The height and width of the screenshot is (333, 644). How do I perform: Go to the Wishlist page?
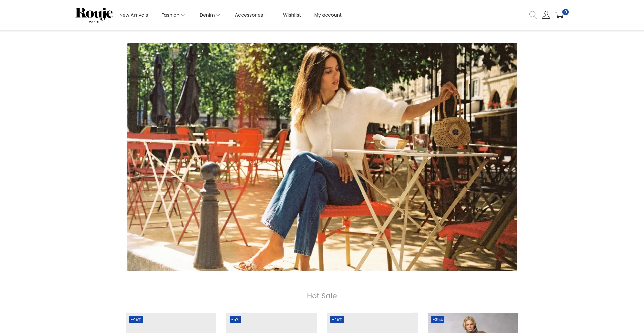[291, 15]
